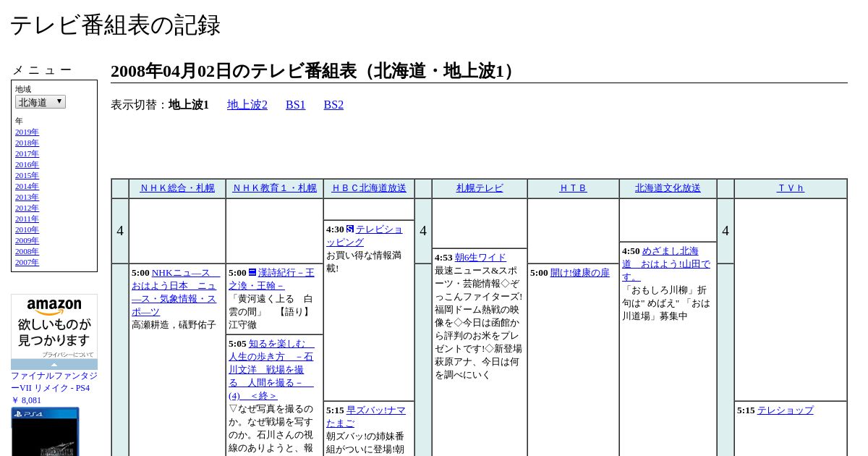The image size is (868, 456).
Task: Open the 5:15 テレショップ program
Action: [785, 410]
